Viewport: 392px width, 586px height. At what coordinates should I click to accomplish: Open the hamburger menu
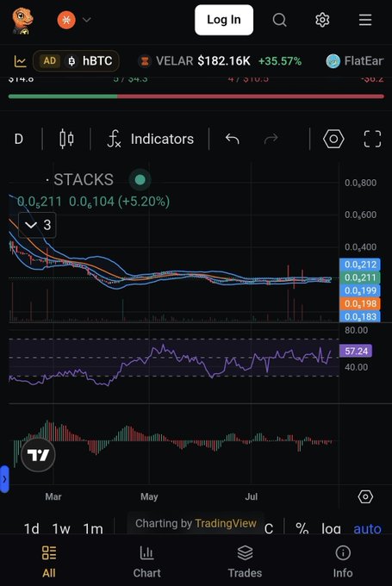pos(365,20)
